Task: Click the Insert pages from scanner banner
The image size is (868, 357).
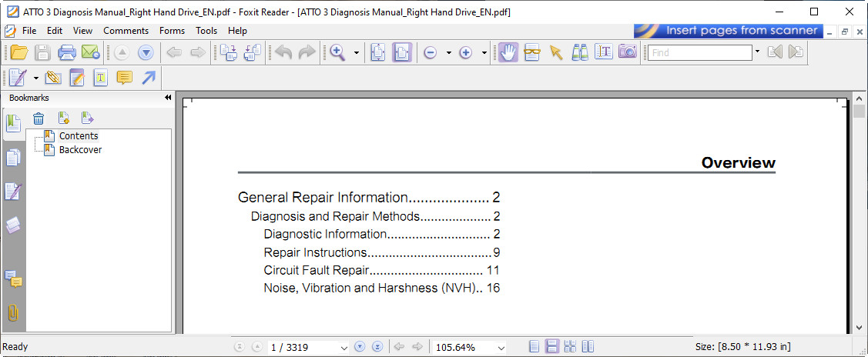Action: 728,31
